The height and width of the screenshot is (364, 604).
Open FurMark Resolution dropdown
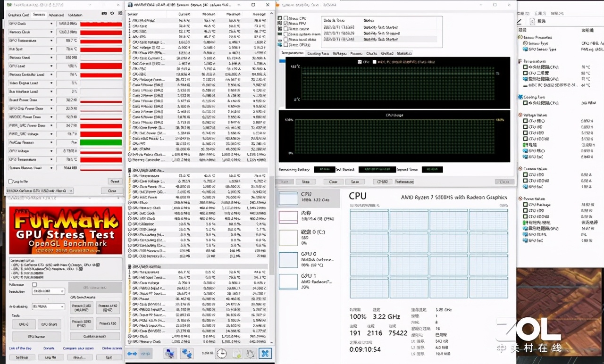[49, 291]
